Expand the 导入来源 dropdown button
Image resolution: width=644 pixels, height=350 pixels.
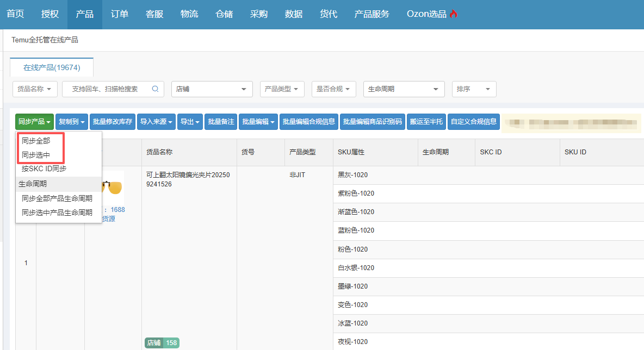(x=156, y=122)
